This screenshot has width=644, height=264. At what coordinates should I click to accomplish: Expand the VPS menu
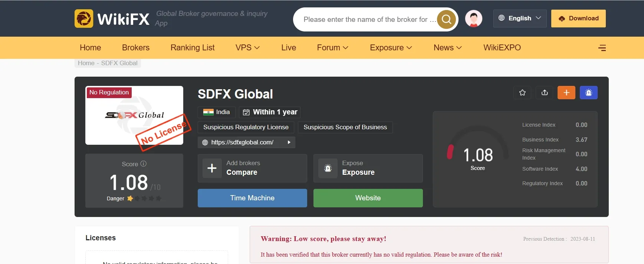click(247, 48)
